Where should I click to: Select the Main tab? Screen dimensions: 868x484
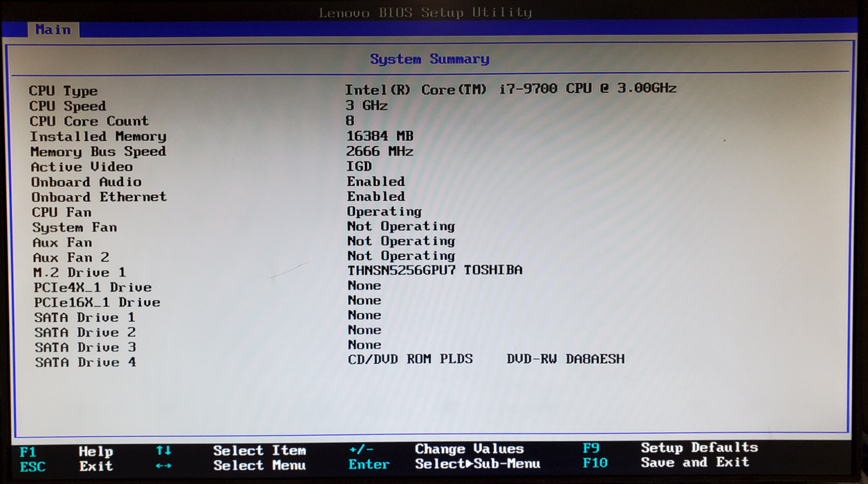click(x=53, y=30)
